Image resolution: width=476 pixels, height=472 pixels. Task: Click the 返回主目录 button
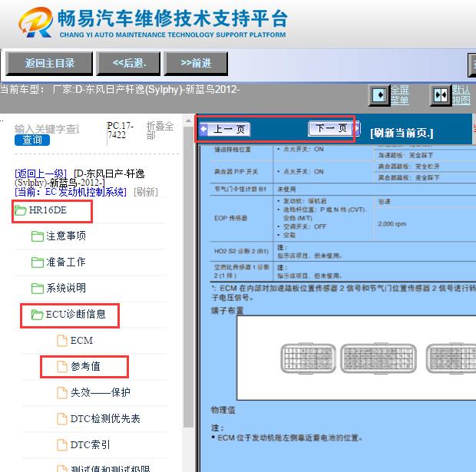pyautogui.click(x=49, y=63)
